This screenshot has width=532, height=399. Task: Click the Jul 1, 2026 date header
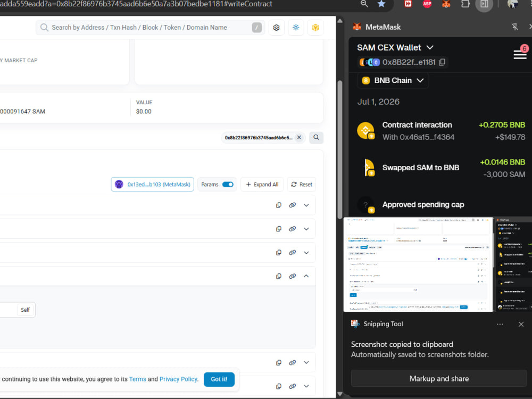tap(378, 102)
